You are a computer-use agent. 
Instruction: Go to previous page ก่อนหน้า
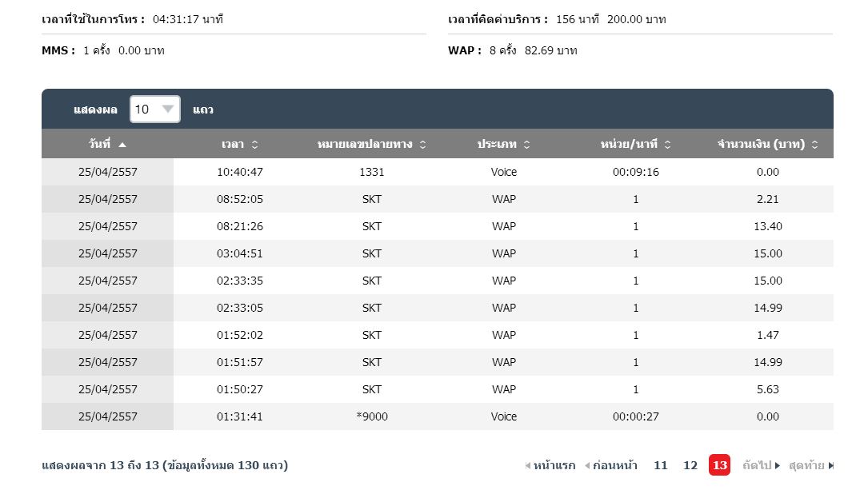[611, 465]
